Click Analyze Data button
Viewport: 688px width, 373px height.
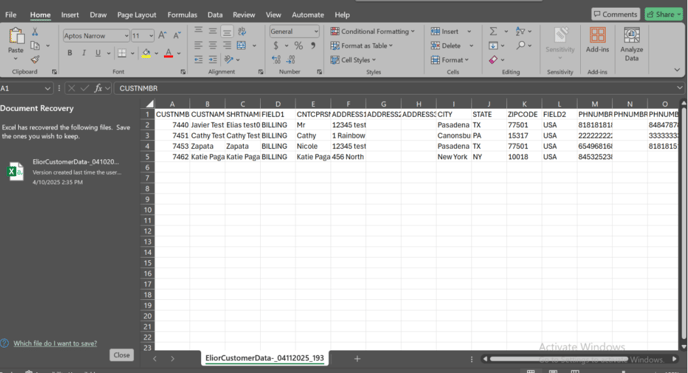click(631, 44)
